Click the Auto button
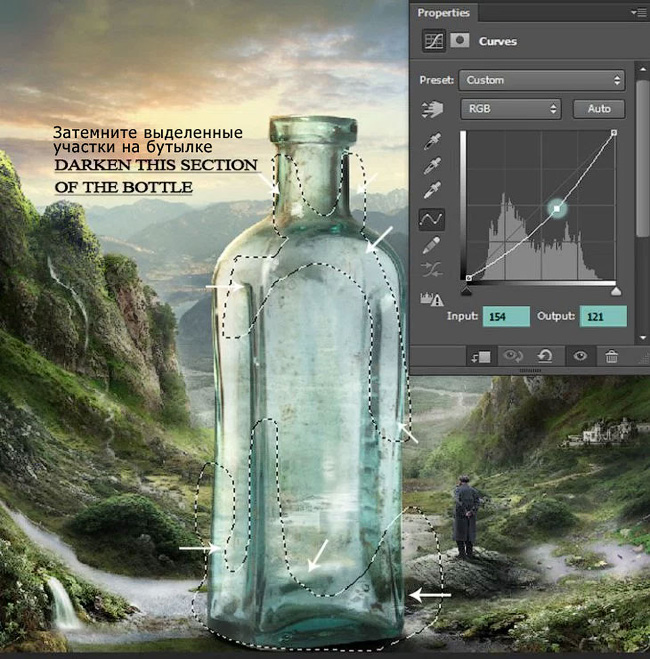This screenshot has width=650, height=659. pyautogui.click(x=599, y=109)
